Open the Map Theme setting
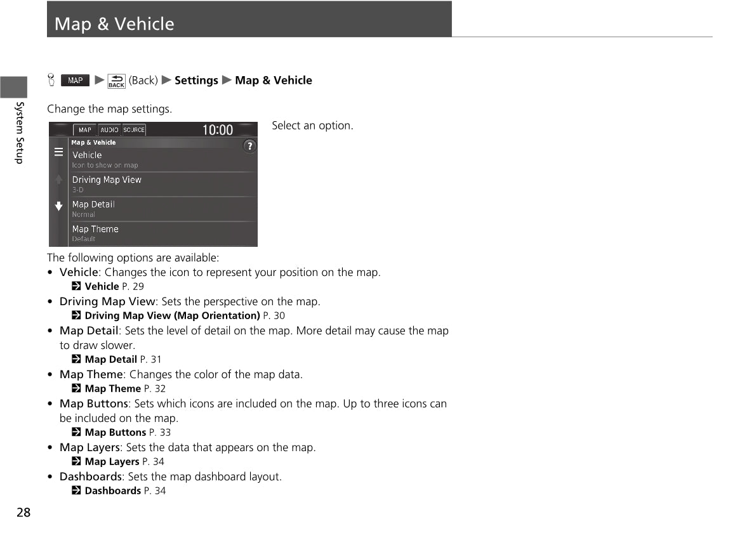 tap(162, 234)
